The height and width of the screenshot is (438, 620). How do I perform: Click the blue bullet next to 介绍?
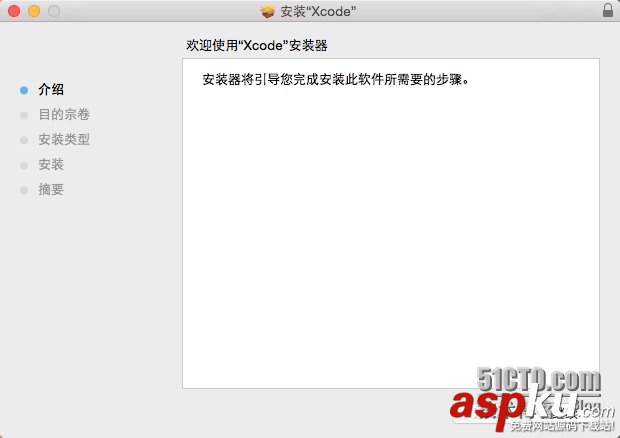pos(24,91)
